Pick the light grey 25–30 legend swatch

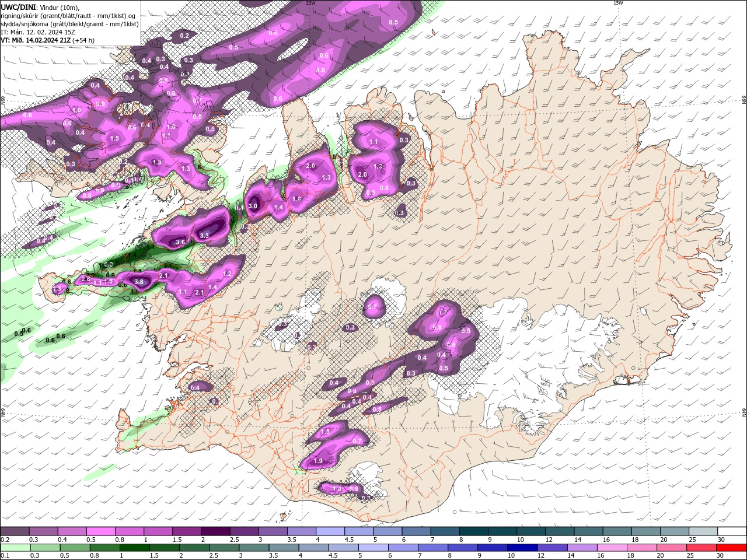(x=703, y=531)
